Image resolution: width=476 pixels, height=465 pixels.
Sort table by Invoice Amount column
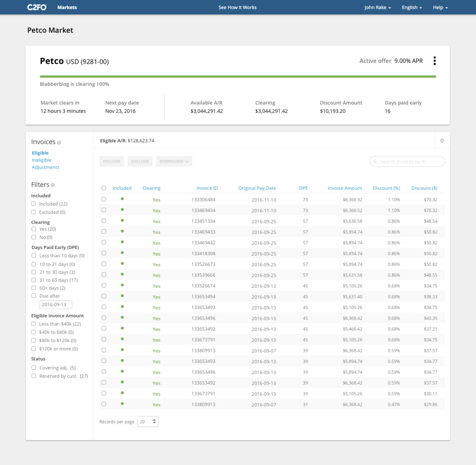pos(344,188)
